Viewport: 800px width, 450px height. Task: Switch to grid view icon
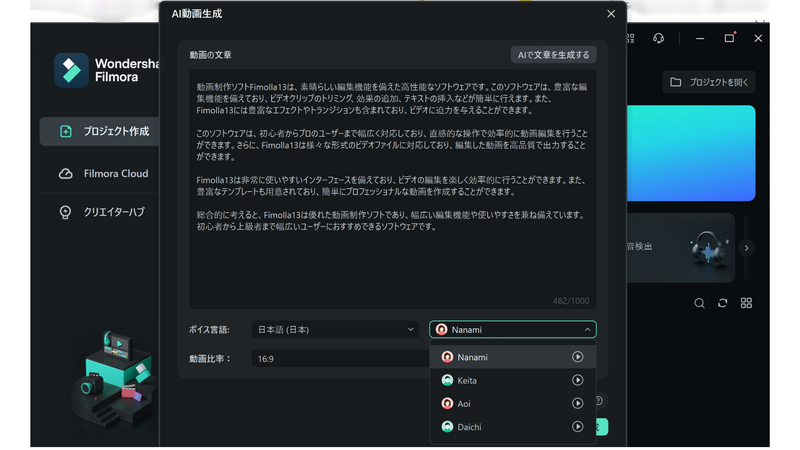pyautogui.click(x=746, y=303)
